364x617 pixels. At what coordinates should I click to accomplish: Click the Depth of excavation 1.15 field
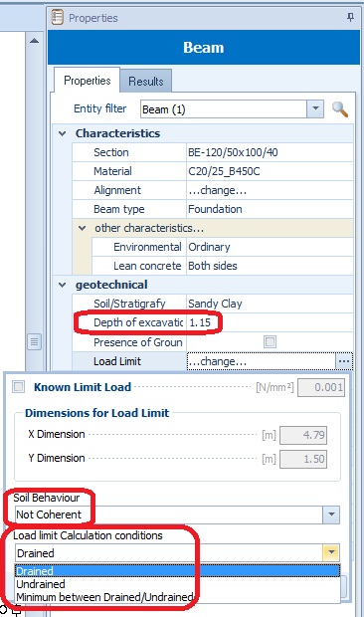click(270, 322)
